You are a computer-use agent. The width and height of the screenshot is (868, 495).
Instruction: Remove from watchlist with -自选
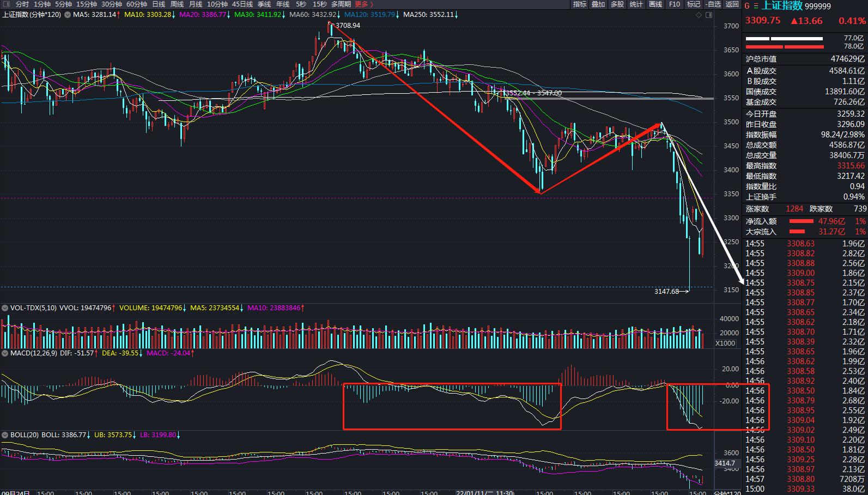coord(713,4)
